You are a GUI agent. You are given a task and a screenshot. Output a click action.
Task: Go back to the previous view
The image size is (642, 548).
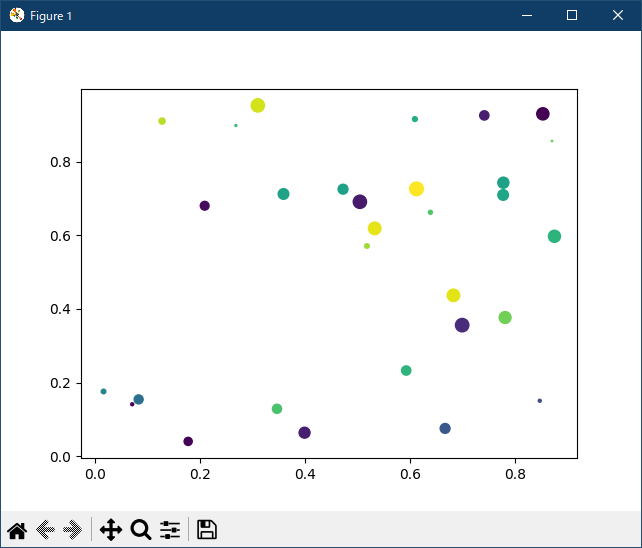(45, 530)
